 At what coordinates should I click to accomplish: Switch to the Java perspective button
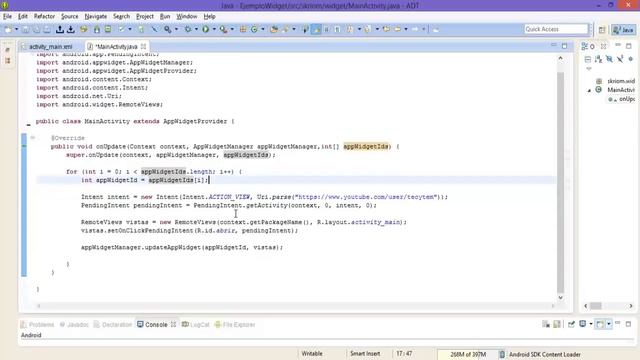(x=623, y=30)
